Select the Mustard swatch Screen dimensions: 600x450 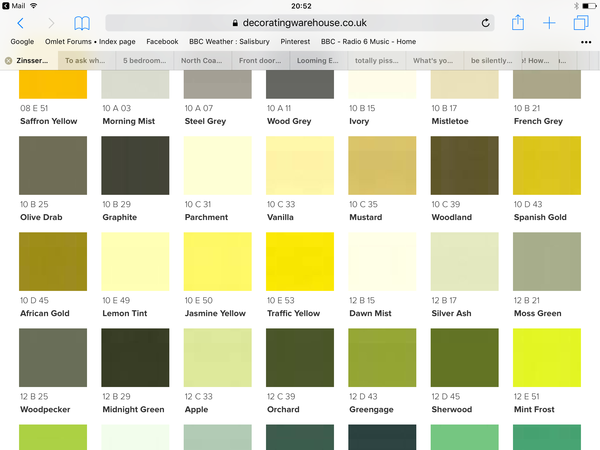[x=382, y=165]
